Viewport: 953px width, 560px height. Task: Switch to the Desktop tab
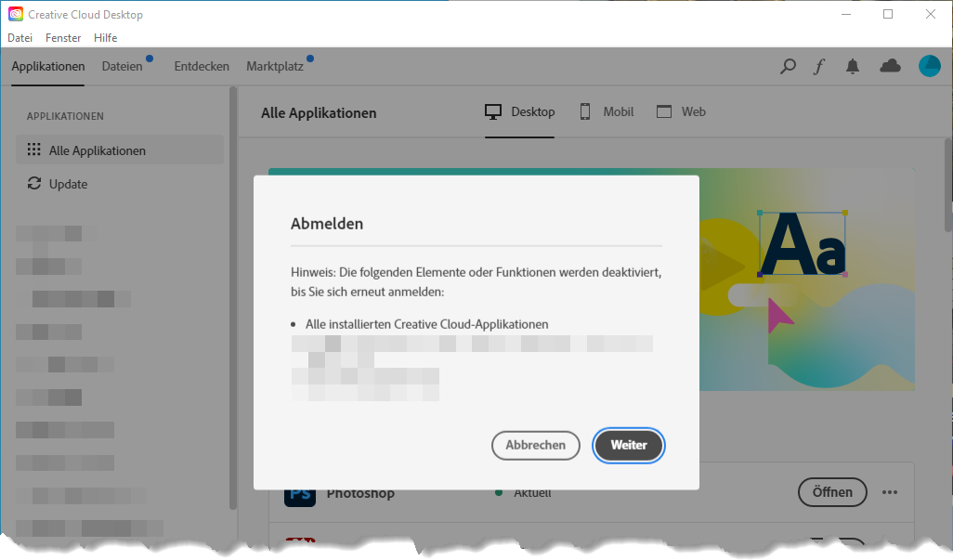(520, 112)
